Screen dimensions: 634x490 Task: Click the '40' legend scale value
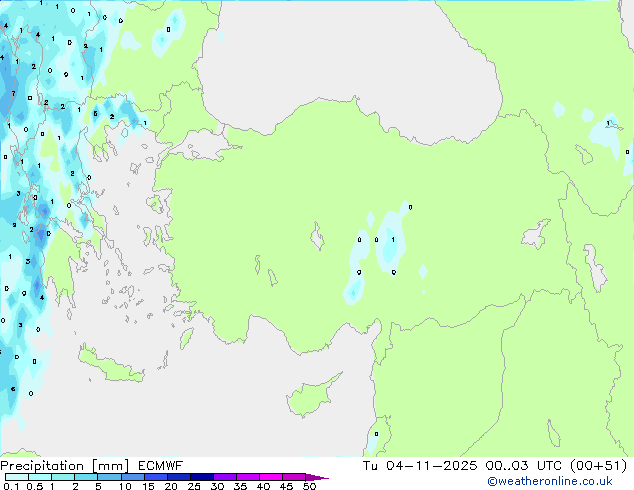tap(263, 486)
